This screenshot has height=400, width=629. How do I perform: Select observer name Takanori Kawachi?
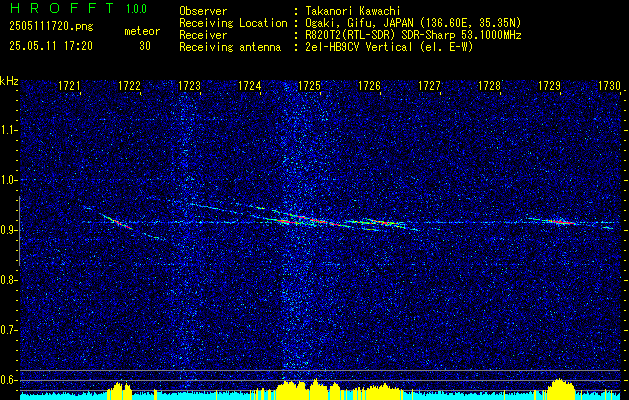tap(353, 11)
